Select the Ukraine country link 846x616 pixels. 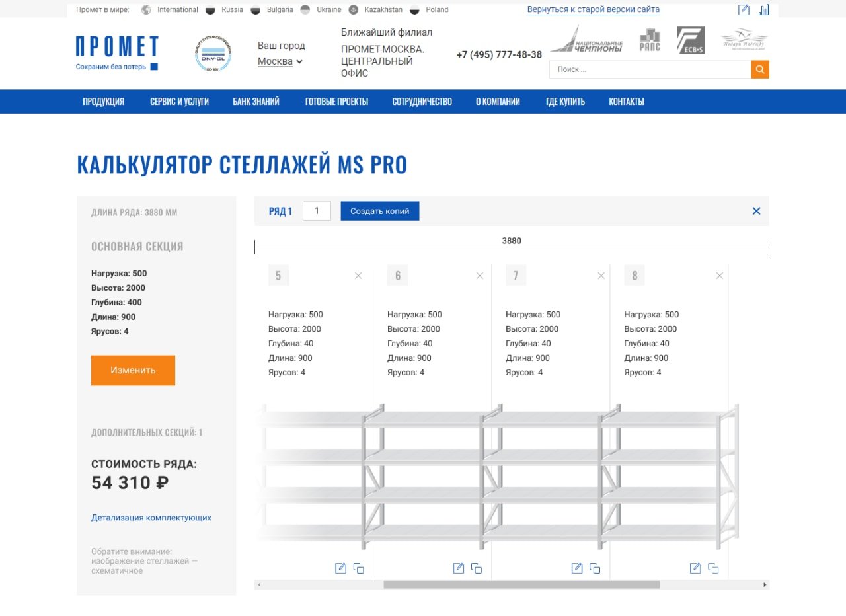pyautogui.click(x=321, y=10)
